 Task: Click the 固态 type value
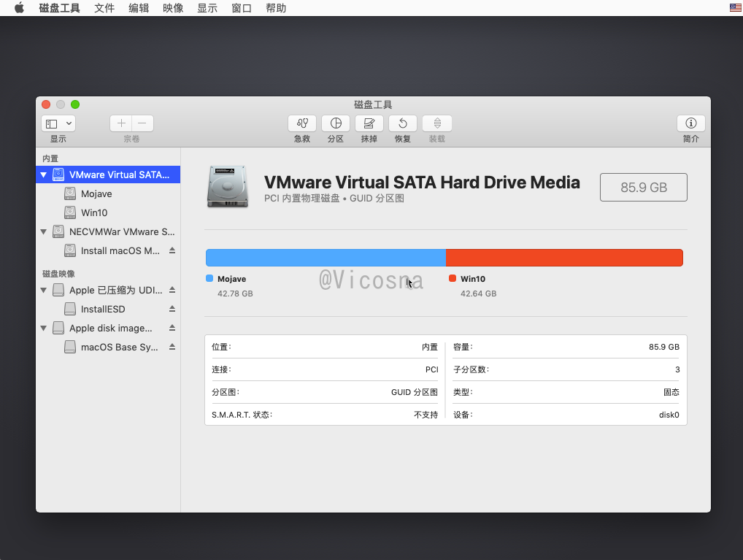(671, 392)
